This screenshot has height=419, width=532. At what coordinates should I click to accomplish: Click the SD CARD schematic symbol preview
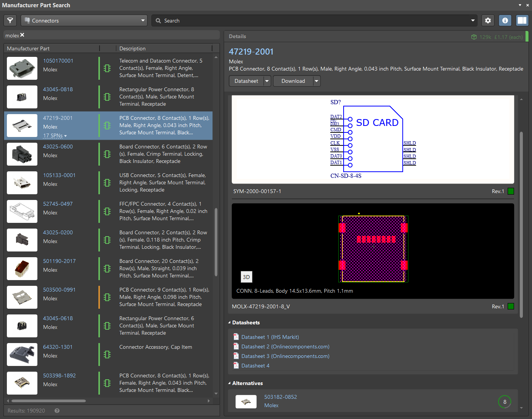pyautogui.click(x=373, y=140)
